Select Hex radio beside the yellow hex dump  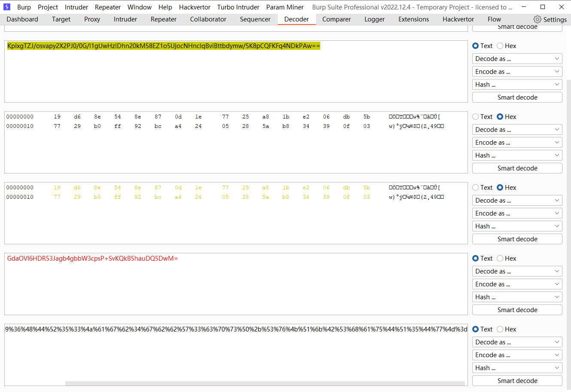[x=500, y=188]
